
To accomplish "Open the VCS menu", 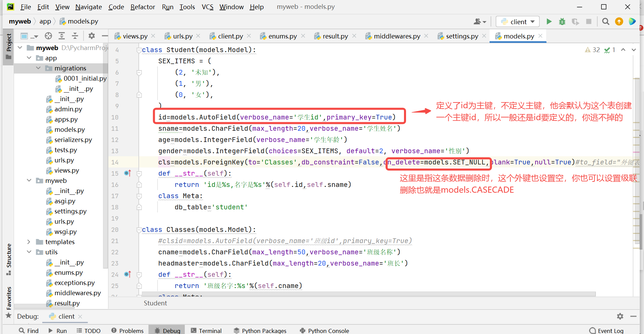I will click(207, 7).
